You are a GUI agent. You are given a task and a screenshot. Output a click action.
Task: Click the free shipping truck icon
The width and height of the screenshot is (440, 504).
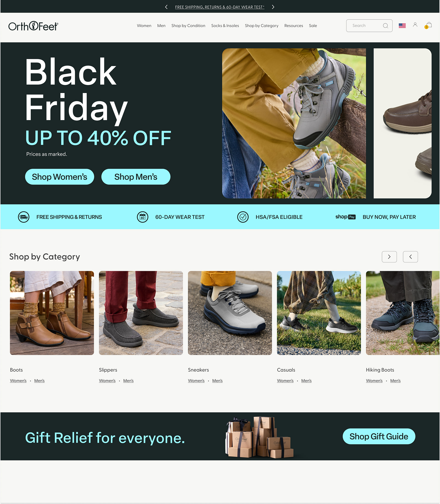click(24, 217)
